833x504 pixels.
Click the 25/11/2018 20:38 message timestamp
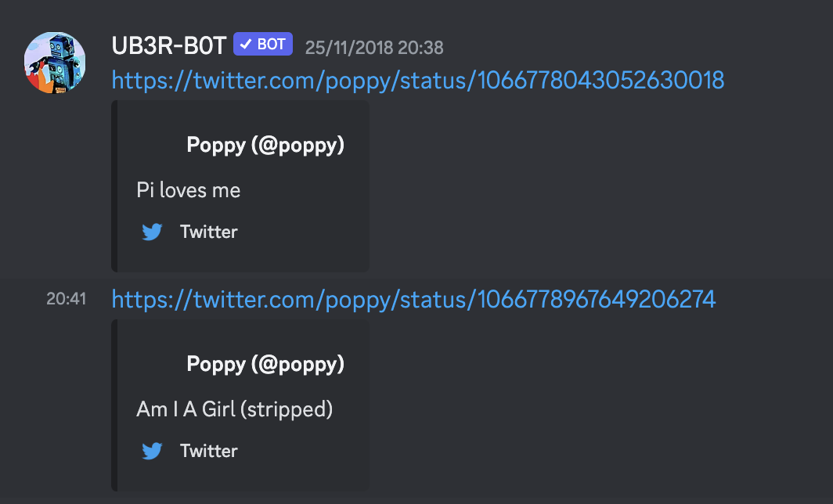pyautogui.click(x=374, y=47)
